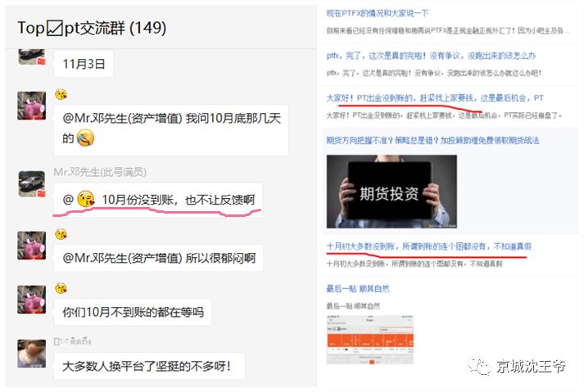Open post 大家好！PT出金没到账的
Image resolution: width=584 pixels, height=392 pixels.
point(435,98)
